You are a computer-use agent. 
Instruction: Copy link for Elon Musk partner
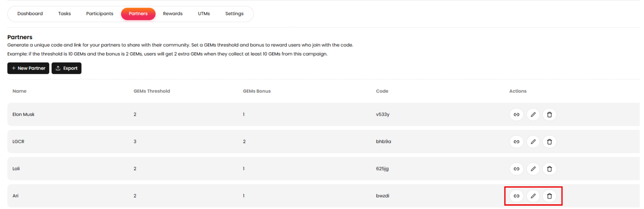tap(516, 115)
